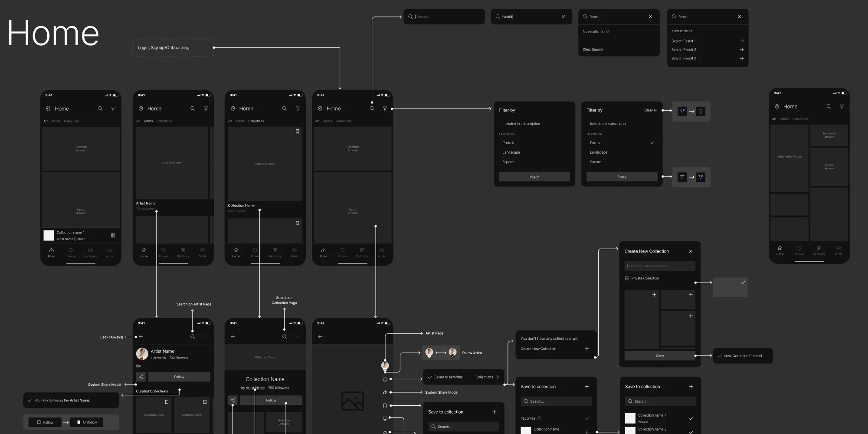The width and height of the screenshot is (868, 434).
Task: Uncheck the Portrait option showing a checkmark
Action: [x=652, y=143]
